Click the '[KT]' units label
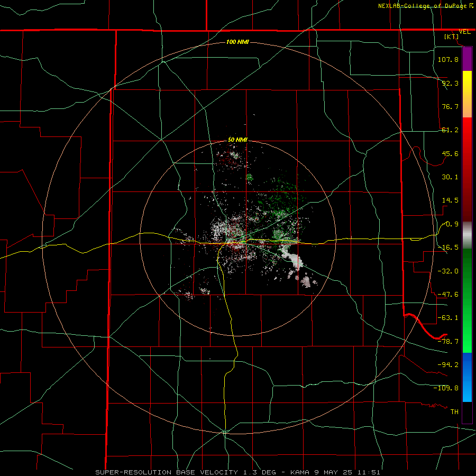 click(x=452, y=36)
